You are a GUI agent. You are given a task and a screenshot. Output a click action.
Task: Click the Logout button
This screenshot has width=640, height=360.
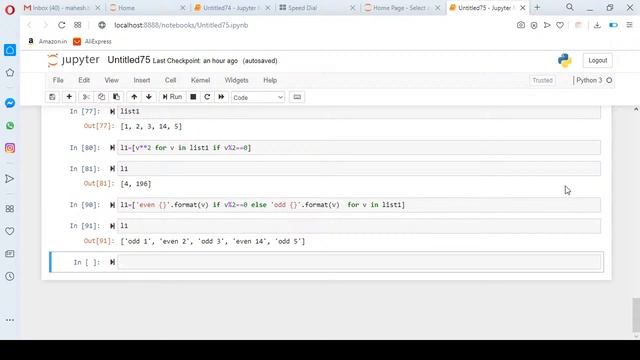598,60
